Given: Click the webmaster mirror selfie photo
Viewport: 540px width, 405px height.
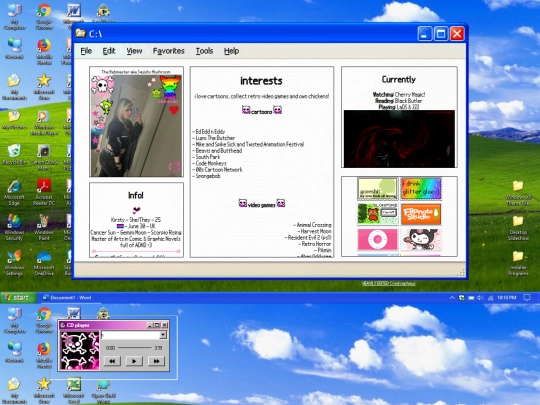Looking at the screenshot, I should [x=136, y=125].
